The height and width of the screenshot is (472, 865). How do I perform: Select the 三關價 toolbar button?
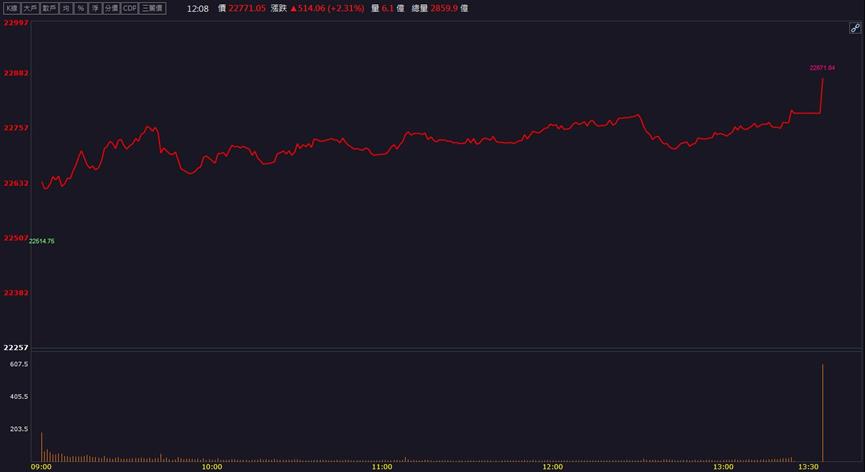[x=153, y=8]
